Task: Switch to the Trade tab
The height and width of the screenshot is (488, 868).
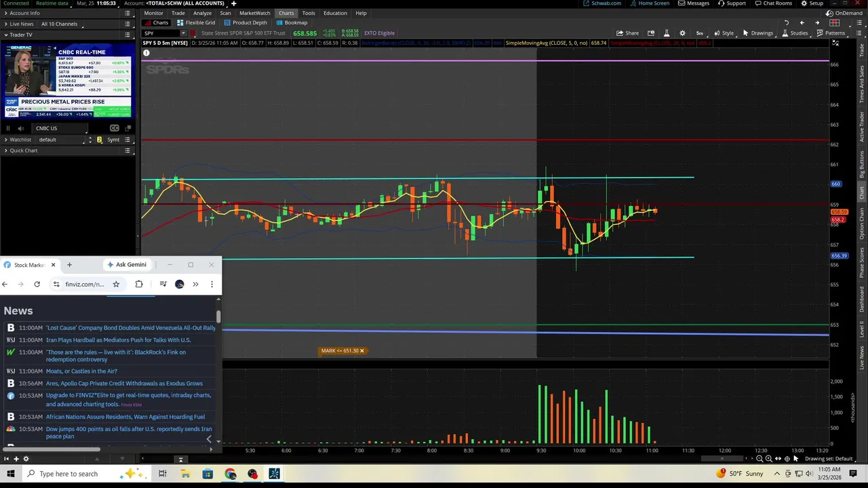Action: 178,13
